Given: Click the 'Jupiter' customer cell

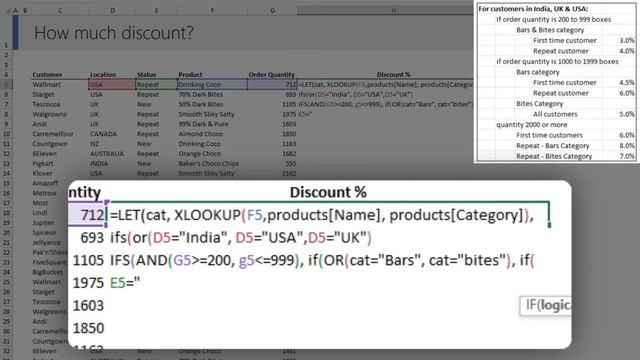Looking at the screenshot, I should [43, 223].
